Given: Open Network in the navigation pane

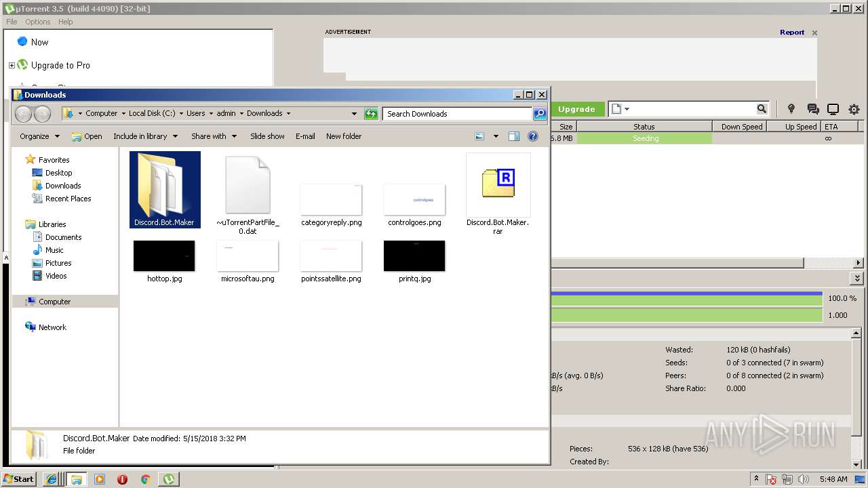Looking at the screenshot, I should pos(46,327).
